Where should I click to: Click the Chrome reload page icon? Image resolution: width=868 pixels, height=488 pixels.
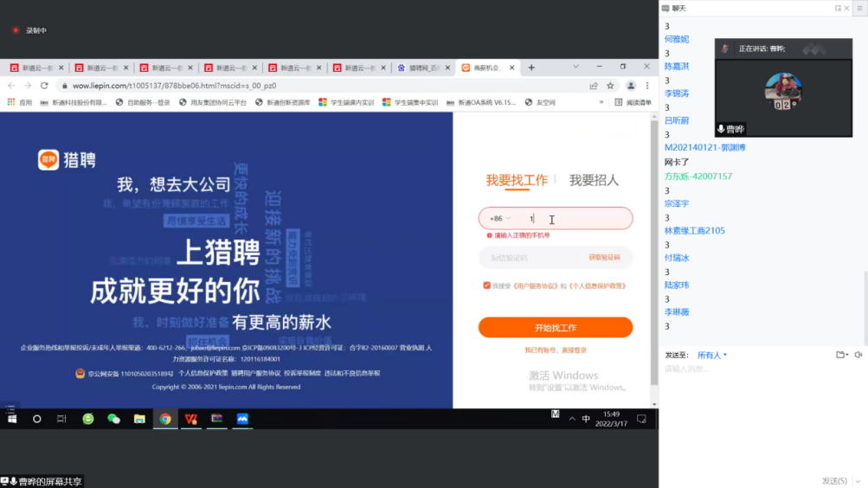pos(44,86)
